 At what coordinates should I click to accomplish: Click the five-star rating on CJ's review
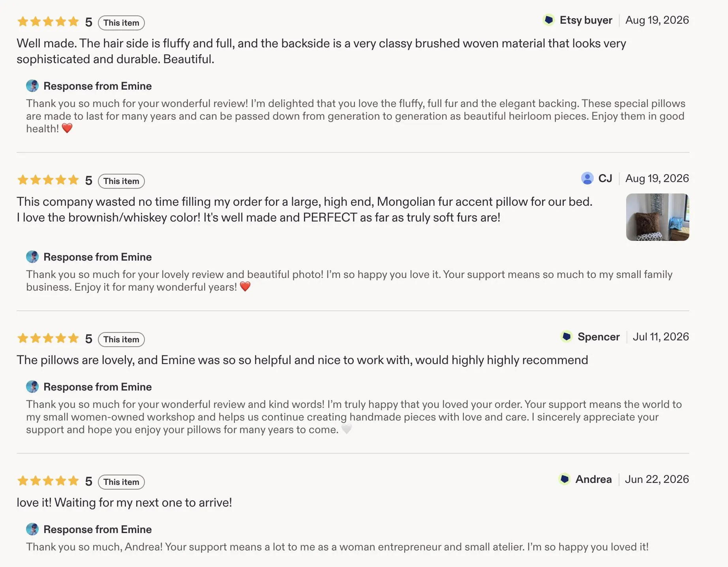tap(48, 180)
